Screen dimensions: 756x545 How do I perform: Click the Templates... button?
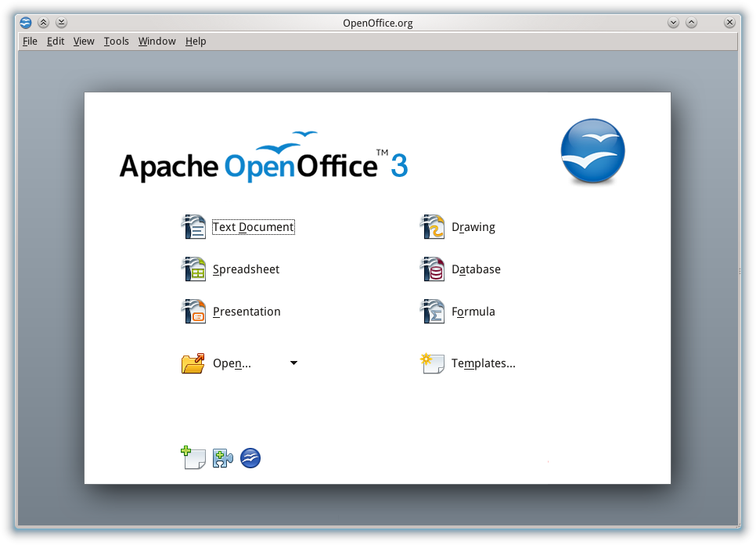point(483,363)
